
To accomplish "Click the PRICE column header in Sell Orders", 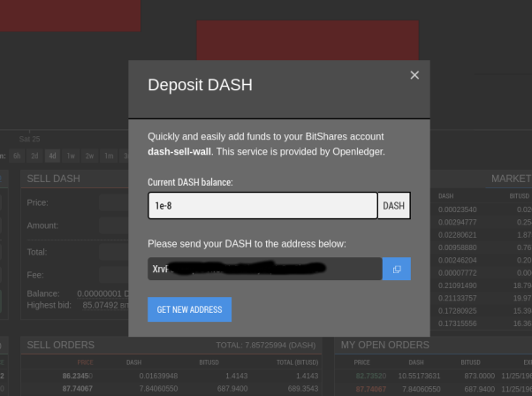I will click(x=85, y=362).
